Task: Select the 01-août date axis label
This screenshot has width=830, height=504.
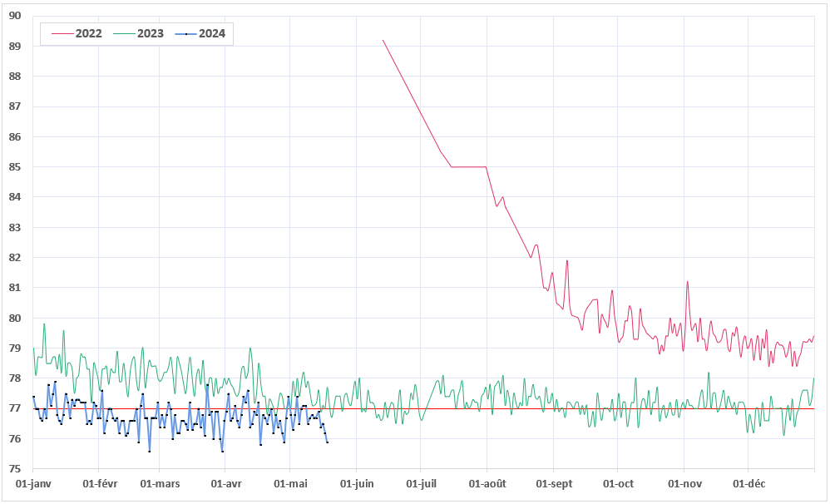Action: pyautogui.click(x=486, y=483)
